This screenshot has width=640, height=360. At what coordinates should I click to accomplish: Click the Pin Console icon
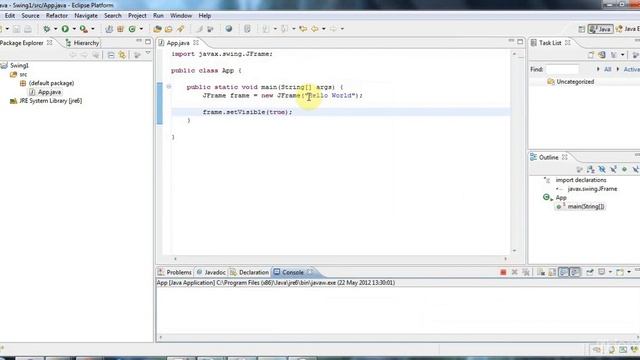(x=590, y=272)
